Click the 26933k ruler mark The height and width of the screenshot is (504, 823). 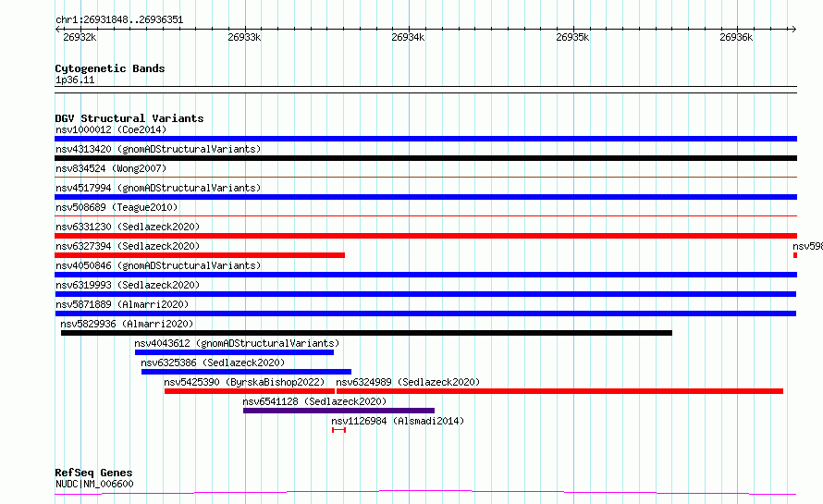point(244,37)
